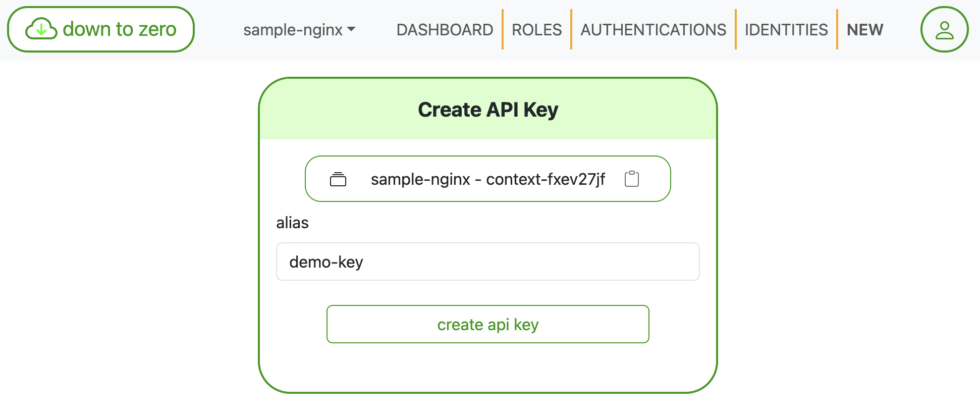Open the AUTHENTICATIONS section
Viewport: 980px width, 413px height.
coord(653,30)
